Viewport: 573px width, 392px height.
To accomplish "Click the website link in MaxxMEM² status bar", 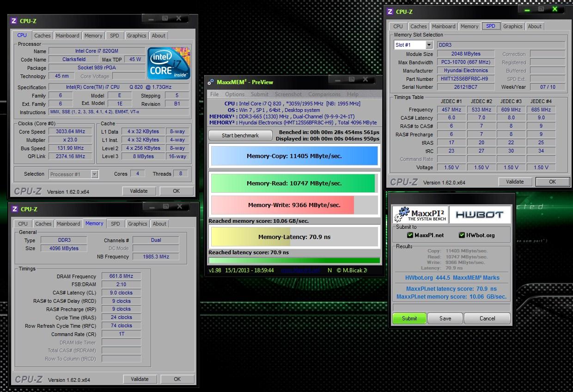I will coord(301,270).
